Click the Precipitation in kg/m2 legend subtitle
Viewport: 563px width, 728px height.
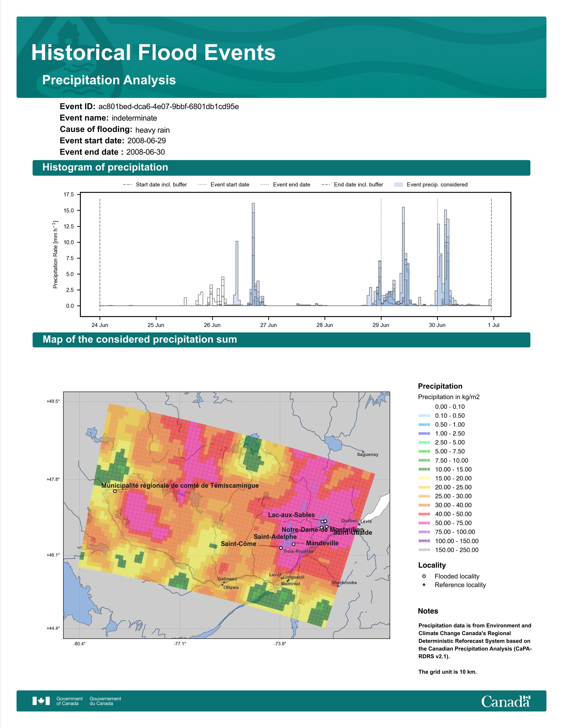449,397
